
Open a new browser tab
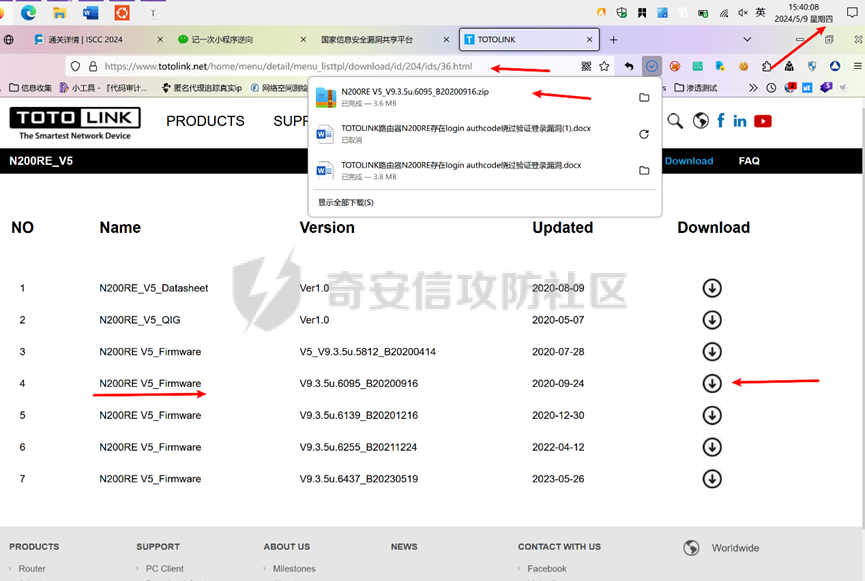click(613, 40)
